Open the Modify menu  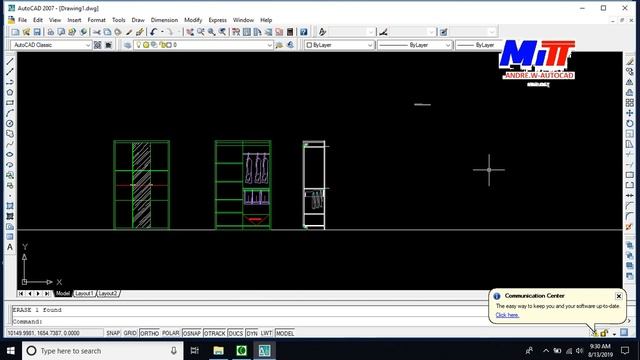(193, 20)
